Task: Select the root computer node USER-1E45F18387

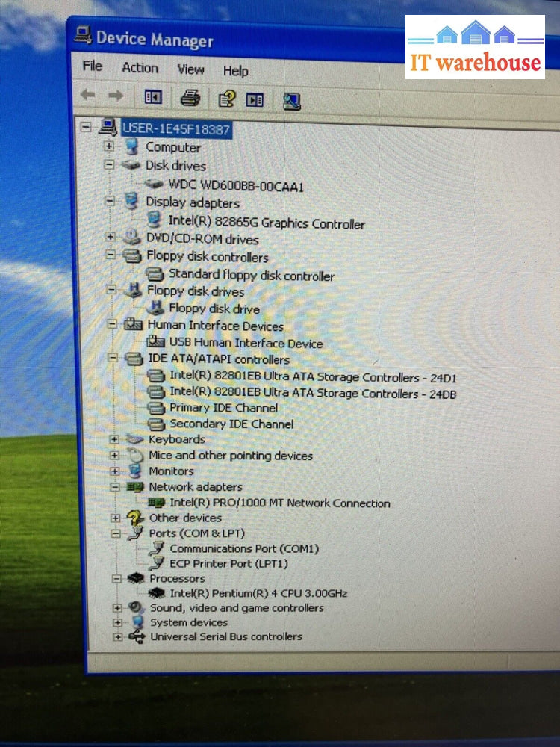Action: (x=176, y=129)
